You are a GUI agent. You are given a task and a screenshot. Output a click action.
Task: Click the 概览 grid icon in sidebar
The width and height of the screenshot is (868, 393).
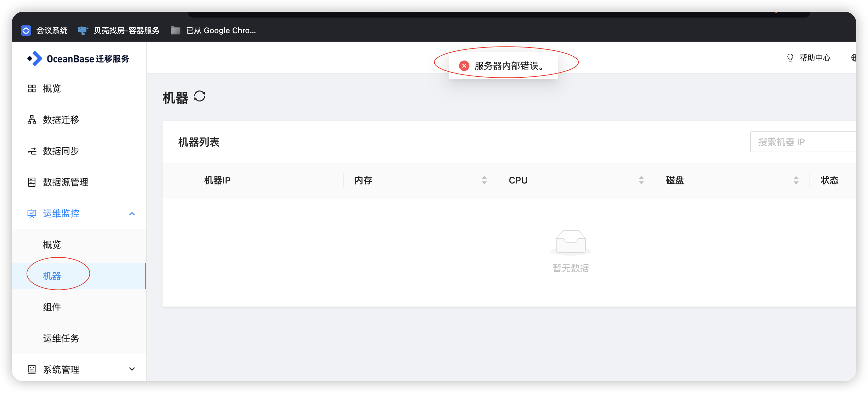tap(32, 89)
